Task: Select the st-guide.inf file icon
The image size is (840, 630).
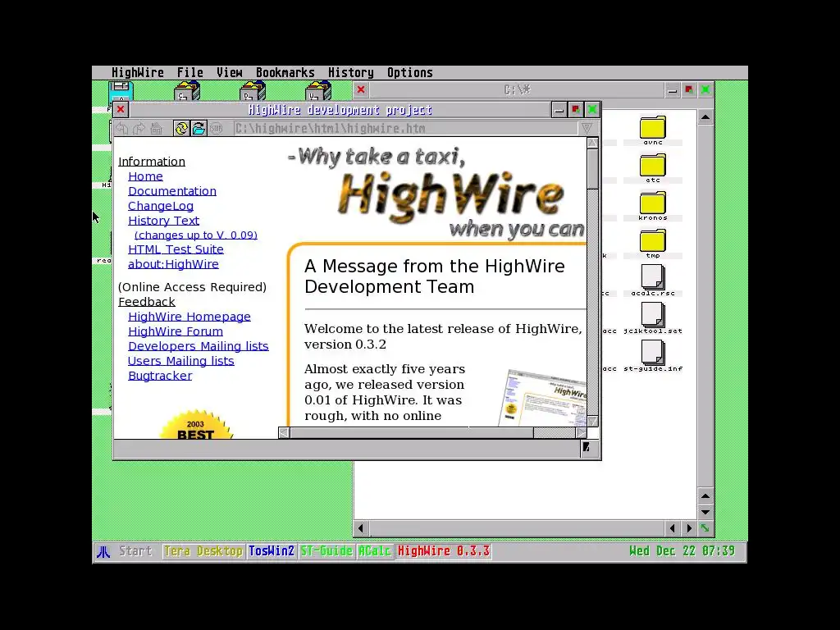Action: click(x=652, y=356)
